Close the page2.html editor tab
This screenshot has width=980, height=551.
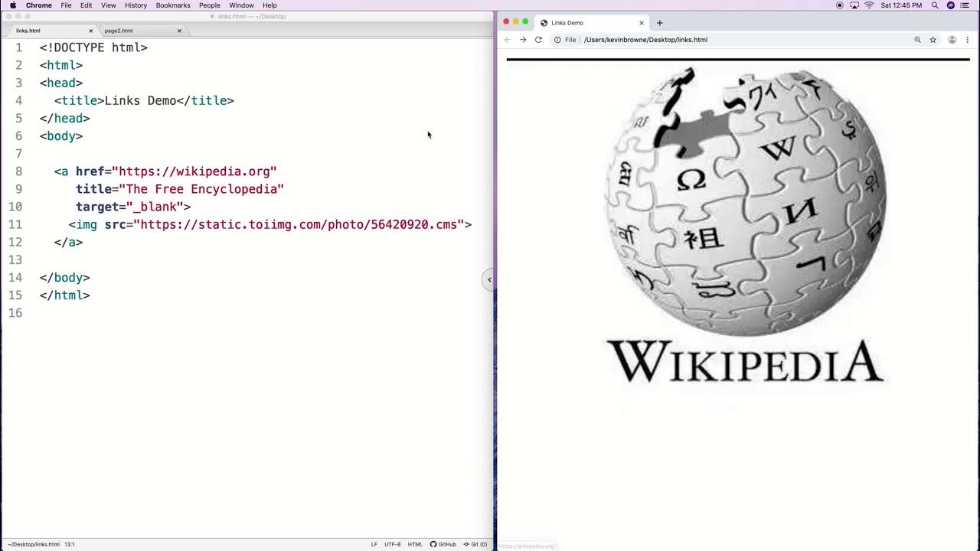pyautogui.click(x=179, y=31)
